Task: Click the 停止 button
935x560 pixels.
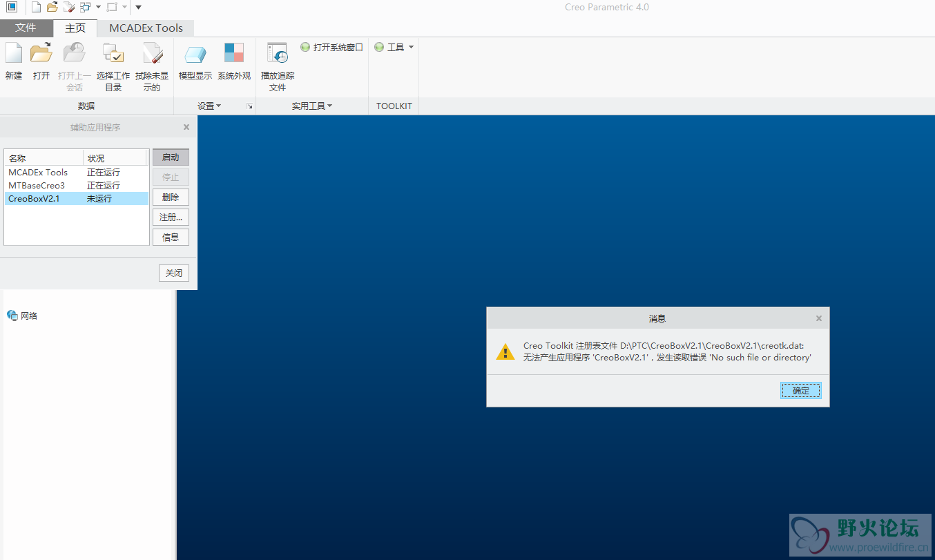Action: click(171, 177)
